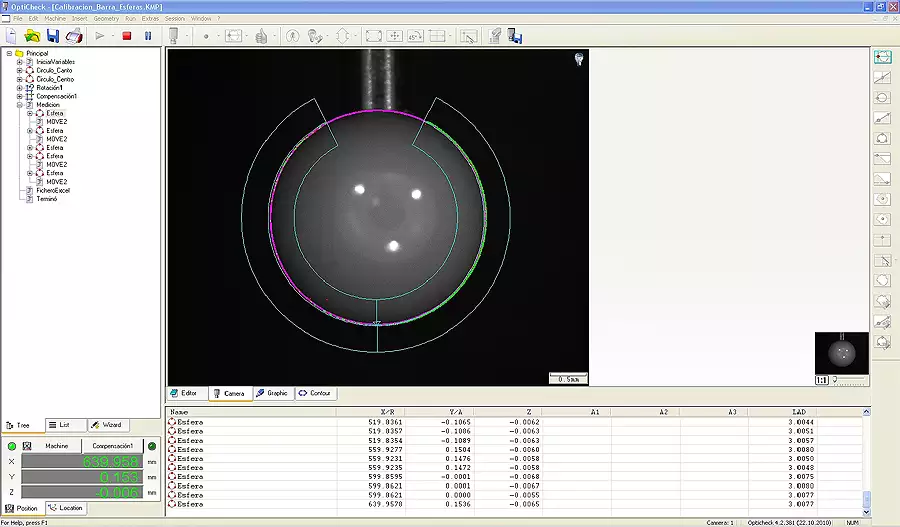The image size is (900, 527).
Task: Click the Compensación1 coordinate system button
Action: coord(113,446)
